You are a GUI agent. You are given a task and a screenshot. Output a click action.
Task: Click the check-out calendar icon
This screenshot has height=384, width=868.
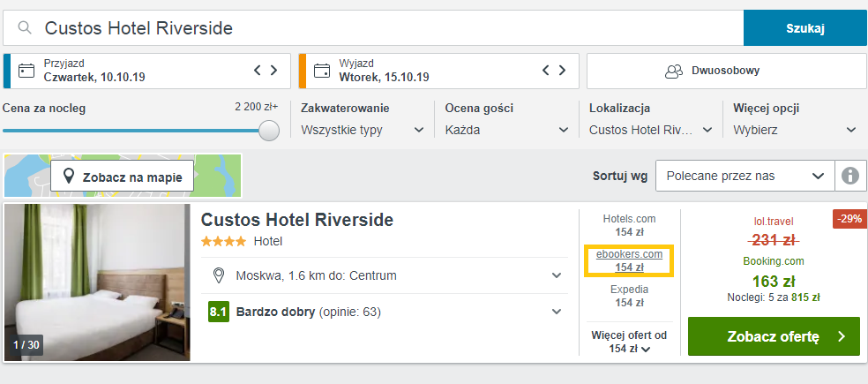[x=322, y=71]
